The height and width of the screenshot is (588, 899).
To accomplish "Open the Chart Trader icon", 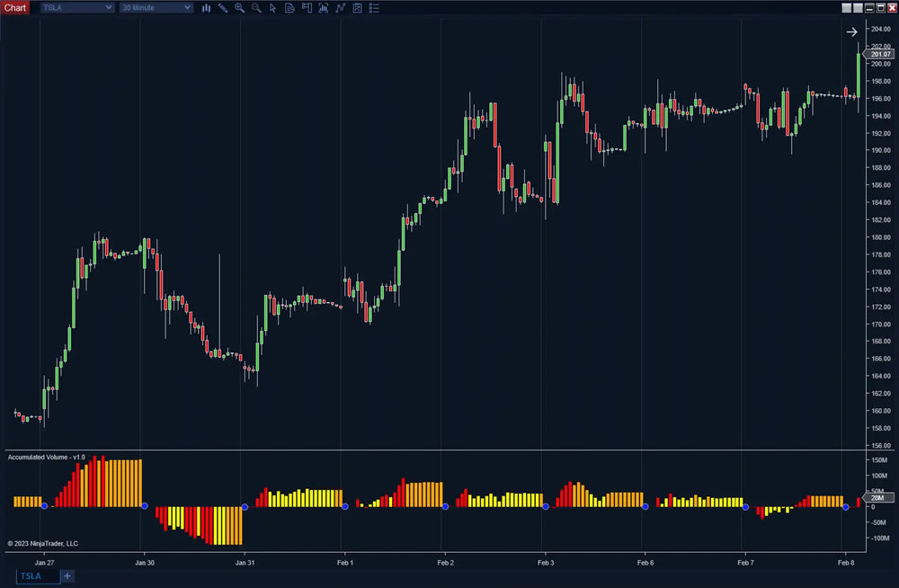I will point(357,7).
